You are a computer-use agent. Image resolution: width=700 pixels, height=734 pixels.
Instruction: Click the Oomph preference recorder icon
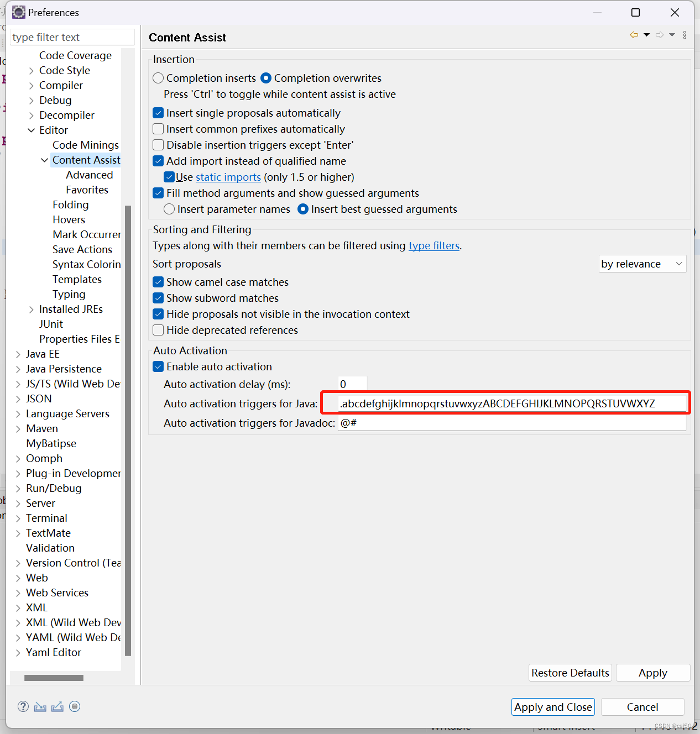pyautogui.click(x=75, y=706)
